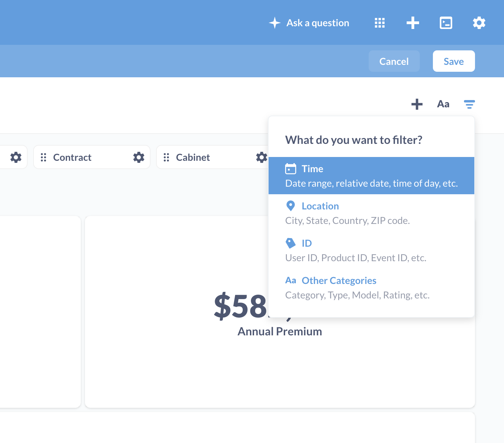Screen dimensions: 504x443
Task: Select the Other Categories filter option
Action: click(x=339, y=280)
